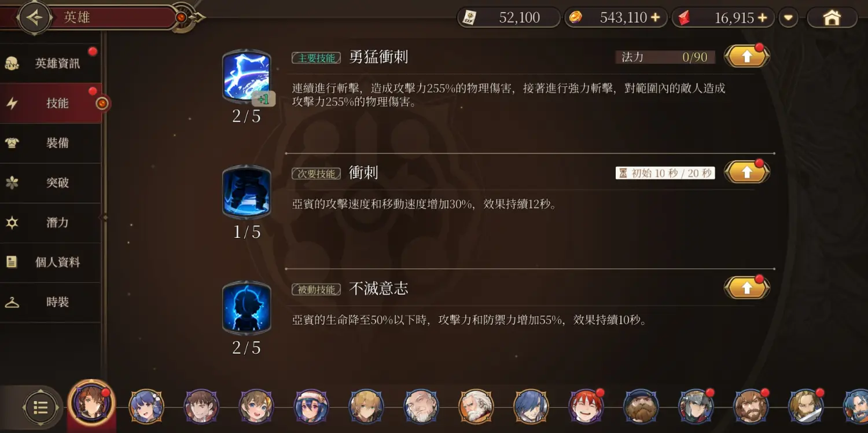Add more red gems with the plus
Viewport: 868px width, 433px height.
click(x=762, y=18)
